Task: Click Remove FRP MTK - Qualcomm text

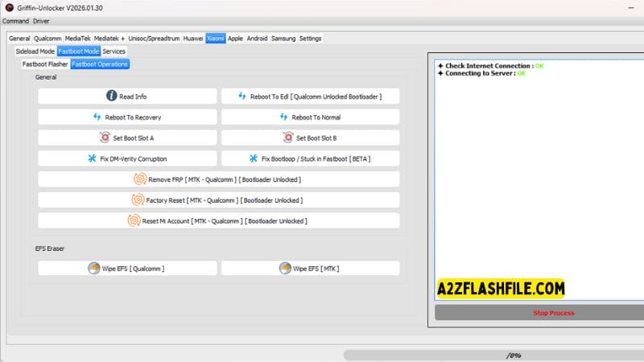Action: (x=225, y=179)
